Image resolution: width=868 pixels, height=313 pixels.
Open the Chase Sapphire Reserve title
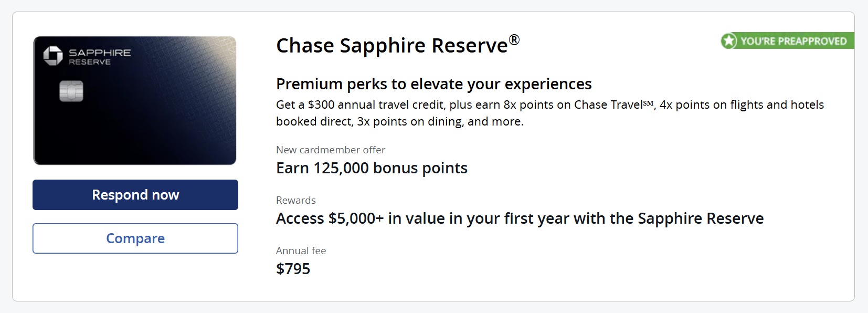[391, 46]
